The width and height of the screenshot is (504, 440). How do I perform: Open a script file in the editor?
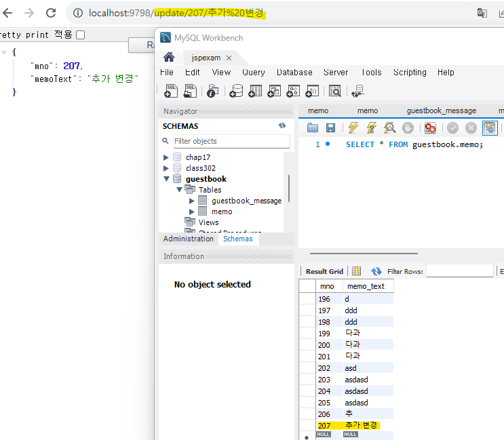point(313,128)
